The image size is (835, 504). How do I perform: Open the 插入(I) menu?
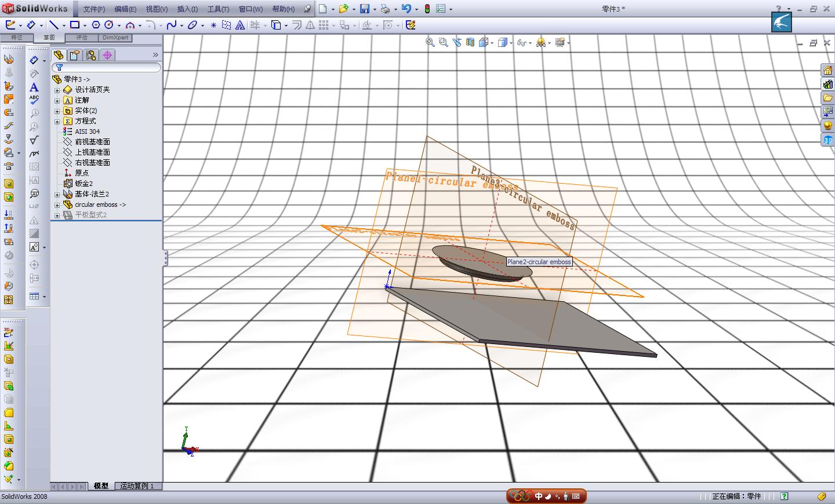(x=187, y=9)
